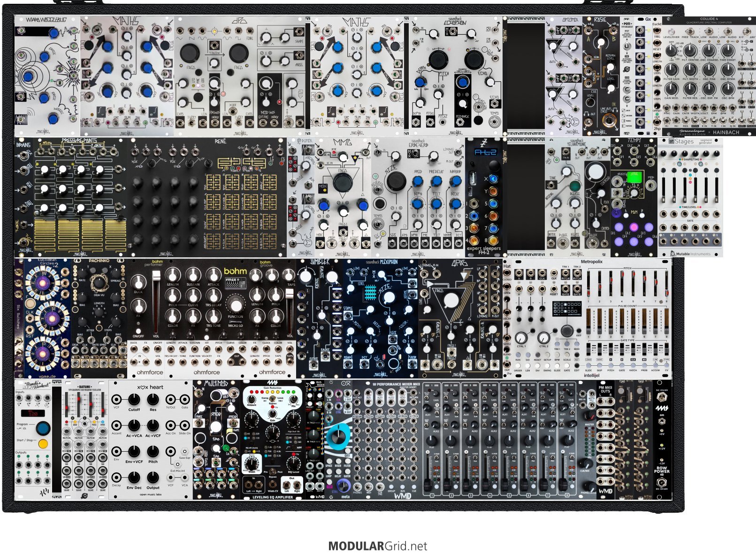The height and width of the screenshot is (556, 756).
Task: Turn the FUNCTION encoder on bohm
Action: coord(235,304)
